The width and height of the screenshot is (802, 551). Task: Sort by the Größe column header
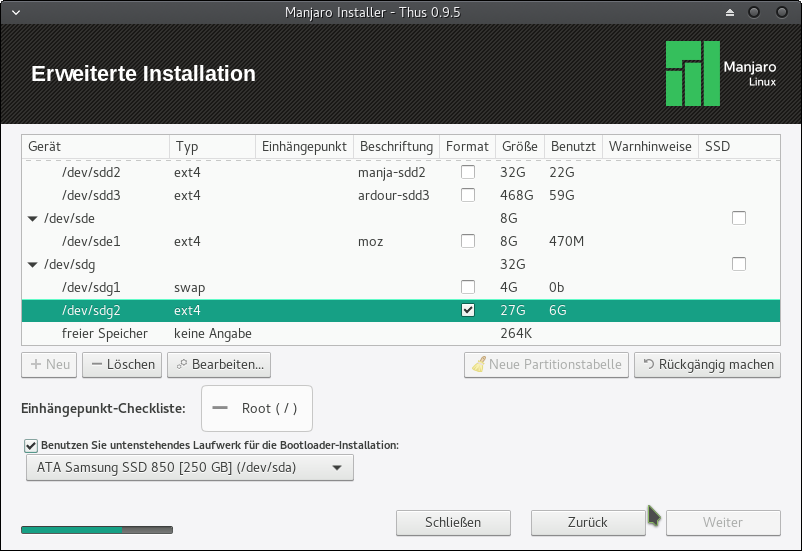[519, 146]
